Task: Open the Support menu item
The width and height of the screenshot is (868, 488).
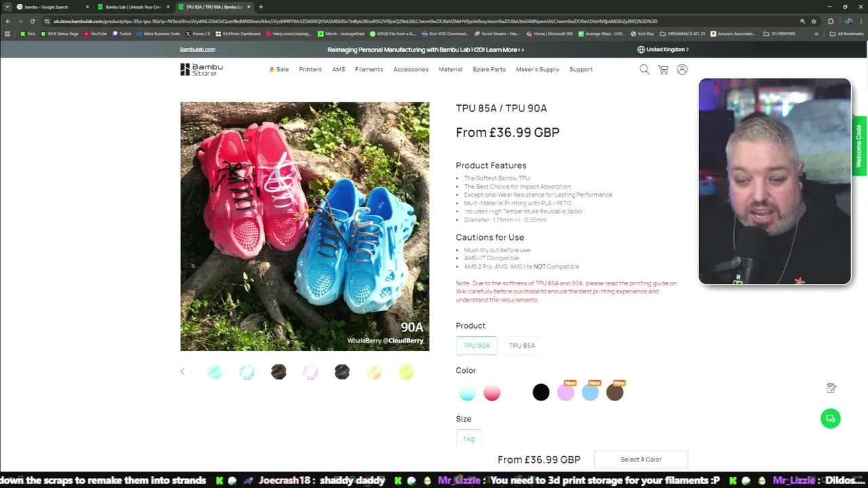Action: [x=580, y=69]
